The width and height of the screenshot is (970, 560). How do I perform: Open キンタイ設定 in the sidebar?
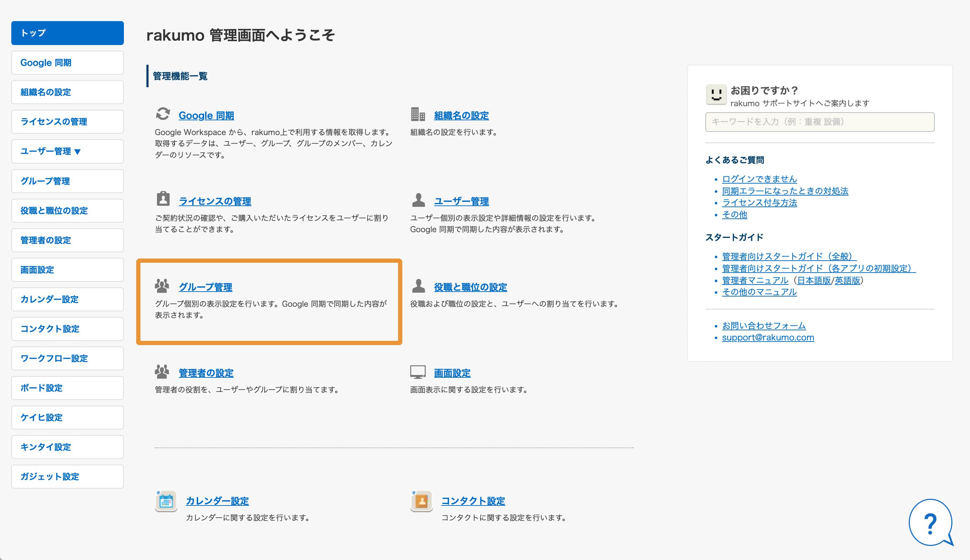pos(67,447)
